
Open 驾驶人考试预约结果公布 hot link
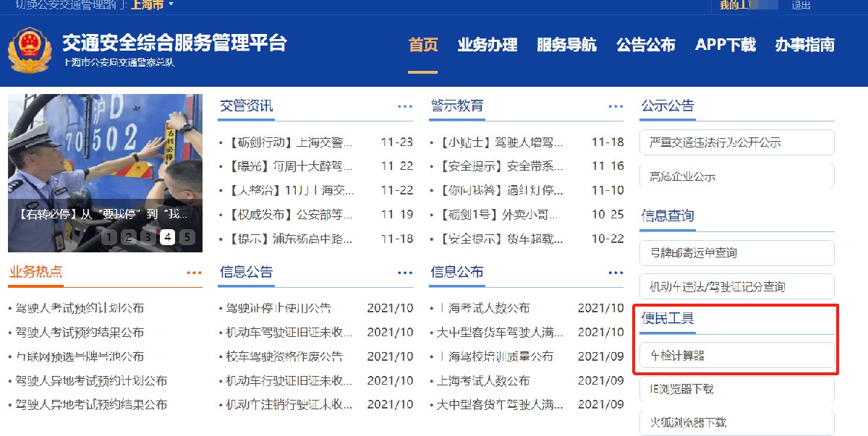pyautogui.click(x=79, y=332)
